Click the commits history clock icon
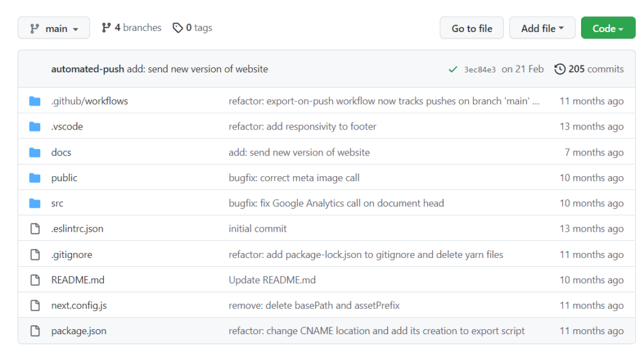 (x=560, y=69)
